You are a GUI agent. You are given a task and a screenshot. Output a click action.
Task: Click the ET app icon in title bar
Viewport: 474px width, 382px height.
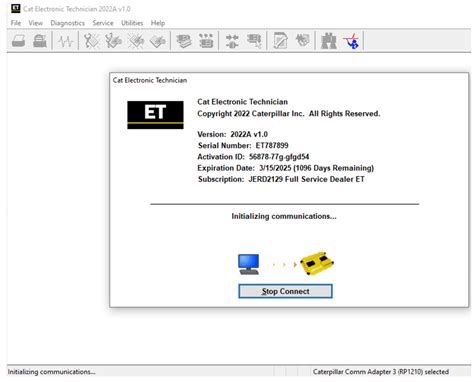(x=15, y=9)
